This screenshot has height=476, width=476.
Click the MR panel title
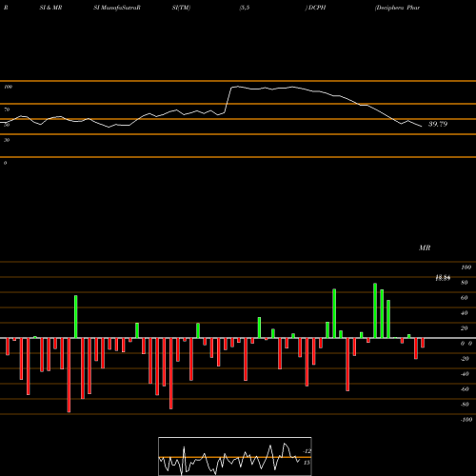(425, 248)
